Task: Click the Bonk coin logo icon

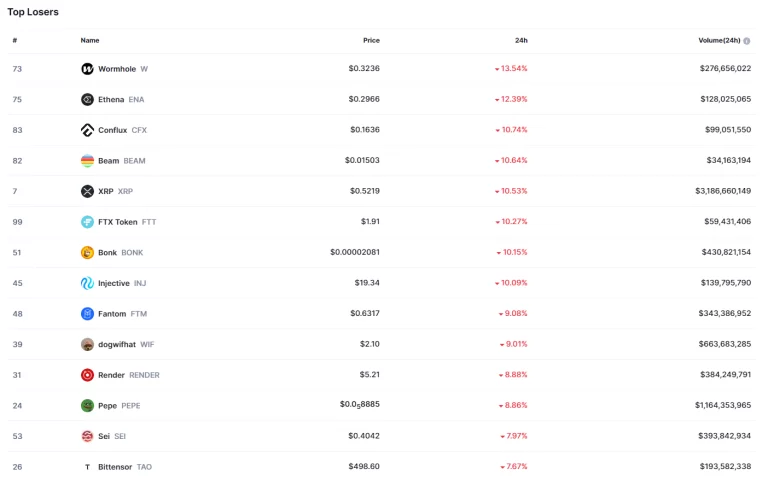Action: click(87, 253)
